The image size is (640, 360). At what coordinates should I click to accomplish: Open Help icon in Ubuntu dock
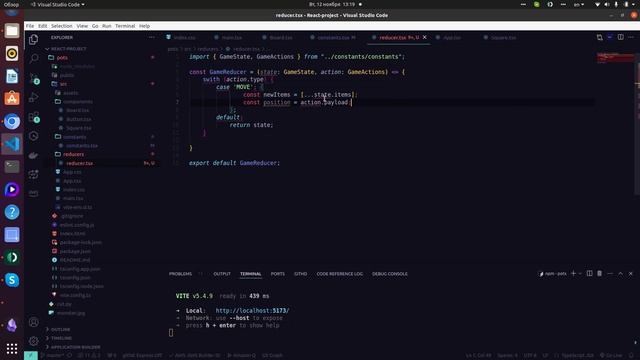pyautogui.click(x=12, y=212)
